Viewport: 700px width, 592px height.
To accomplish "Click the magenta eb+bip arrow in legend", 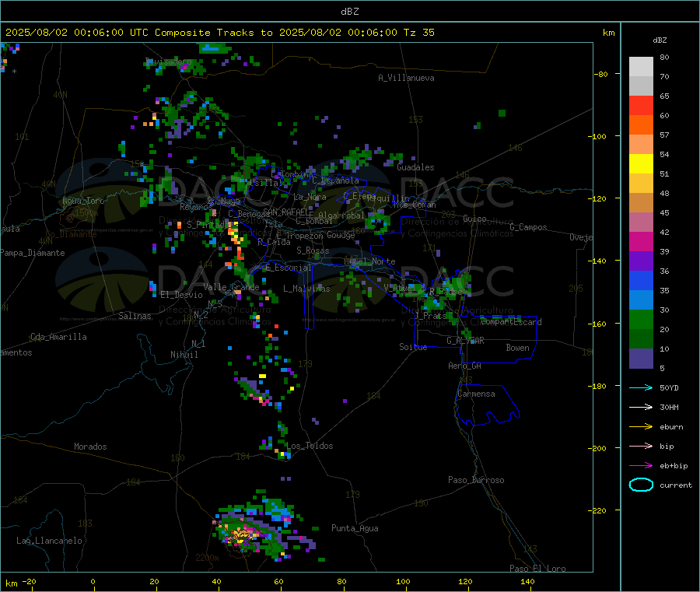I will 641,465.
